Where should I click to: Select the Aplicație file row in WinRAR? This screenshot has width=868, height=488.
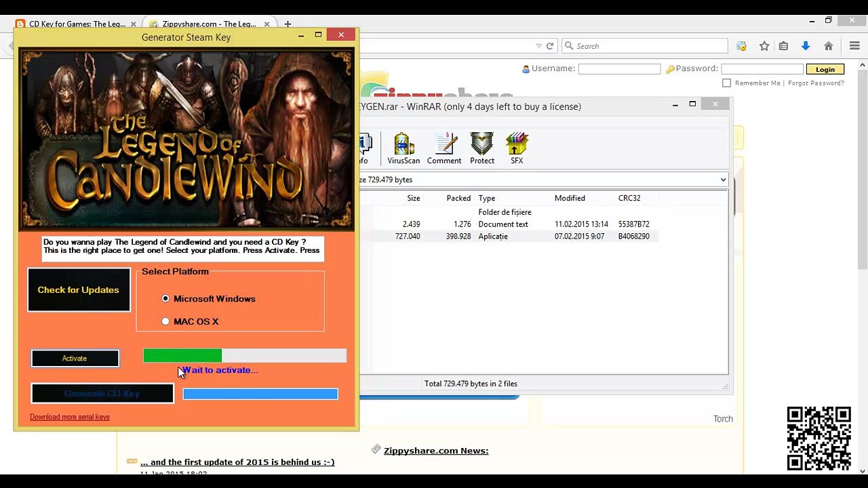click(509, 237)
